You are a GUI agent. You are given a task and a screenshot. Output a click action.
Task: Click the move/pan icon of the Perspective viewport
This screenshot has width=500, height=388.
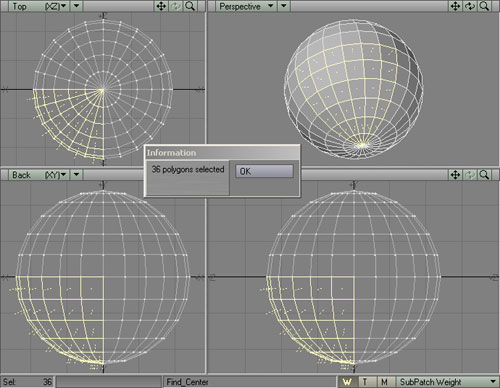click(x=455, y=6)
